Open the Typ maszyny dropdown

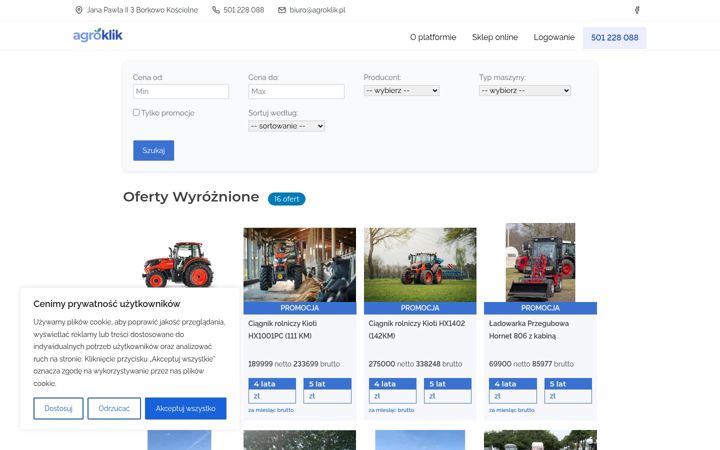[525, 90]
